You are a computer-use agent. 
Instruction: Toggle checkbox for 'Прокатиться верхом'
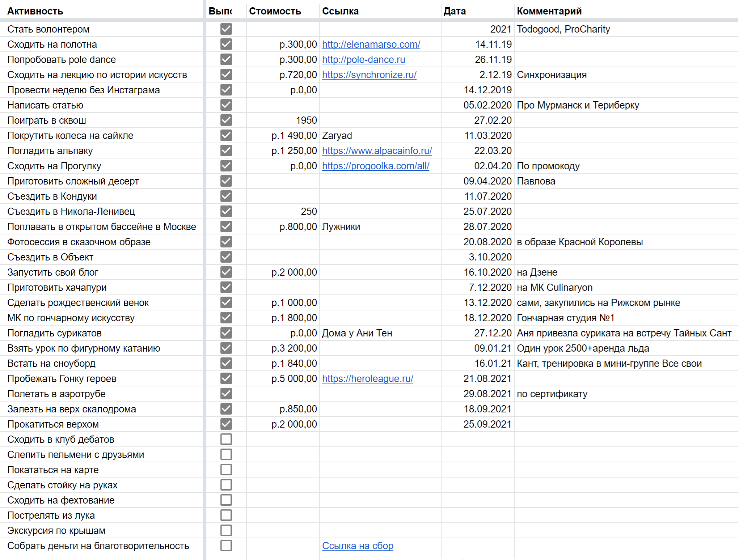pos(226,424)
